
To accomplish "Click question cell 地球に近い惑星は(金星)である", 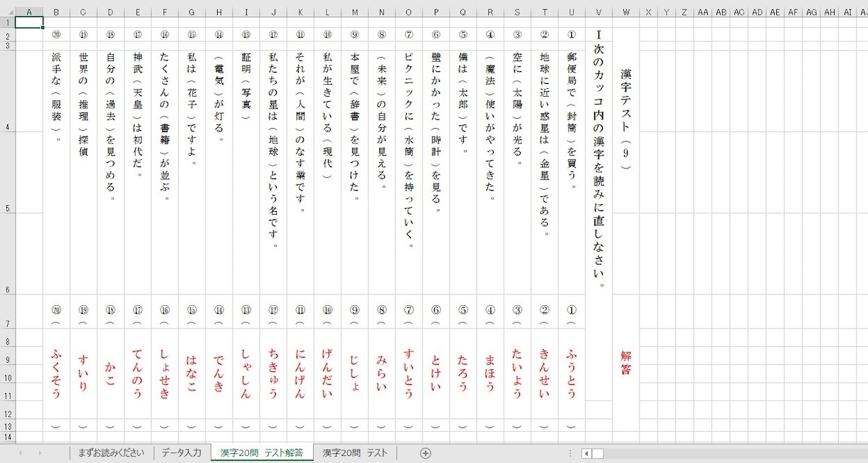I will pos(545,173).
